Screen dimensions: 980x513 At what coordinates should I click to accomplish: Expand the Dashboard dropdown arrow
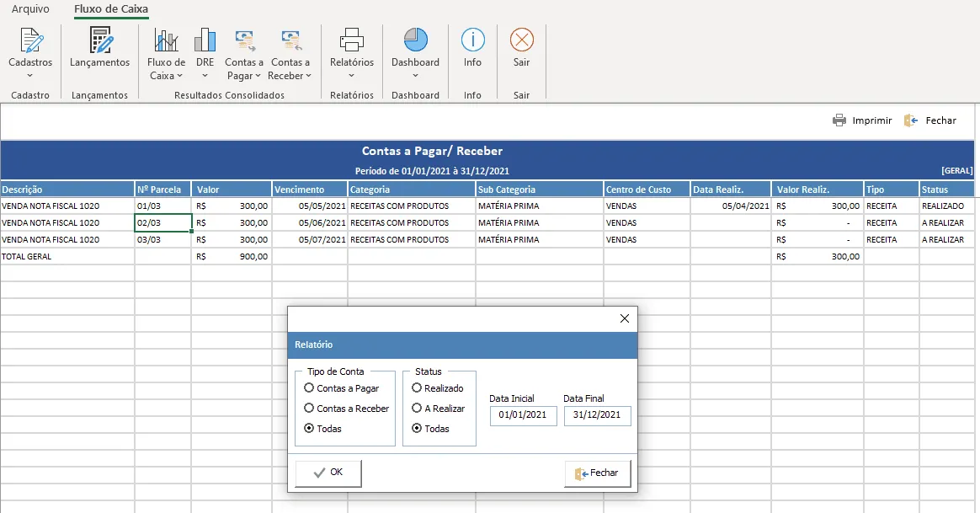[415, 77]
